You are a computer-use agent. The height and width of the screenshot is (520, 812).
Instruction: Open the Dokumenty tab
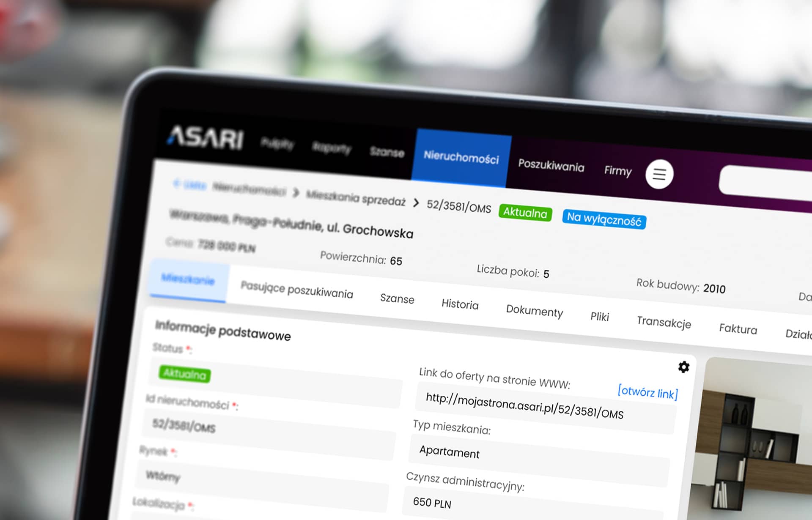[535, 311]
